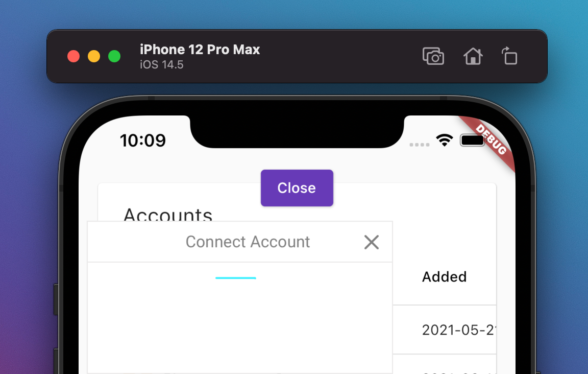Expand the Accounts section header
Screen dimensions: 588x374
(168, 215)
